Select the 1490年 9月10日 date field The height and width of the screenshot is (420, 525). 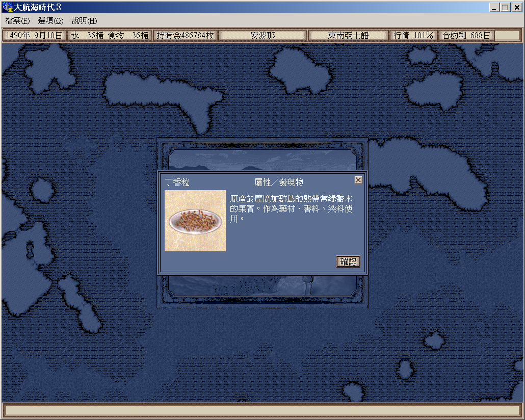tap(34, 36)
